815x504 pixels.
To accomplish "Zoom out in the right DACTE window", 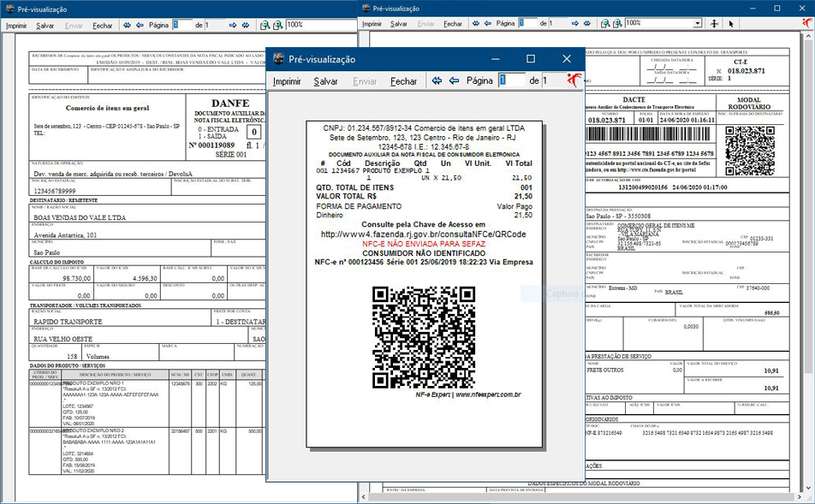I will pyautogui.click(x=605, y=23).
